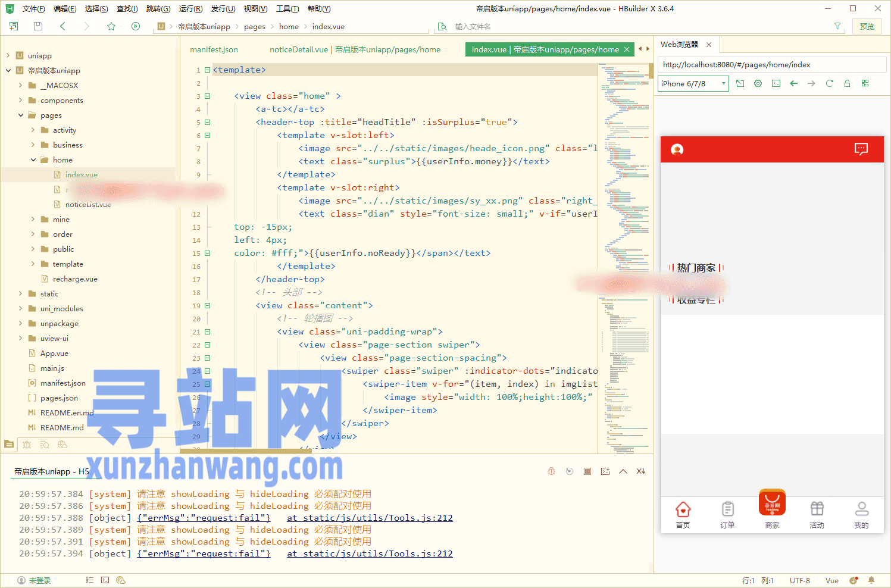891x588 pixels.
Task: Open the search list icon below file tree
Action: pos(45,445)
